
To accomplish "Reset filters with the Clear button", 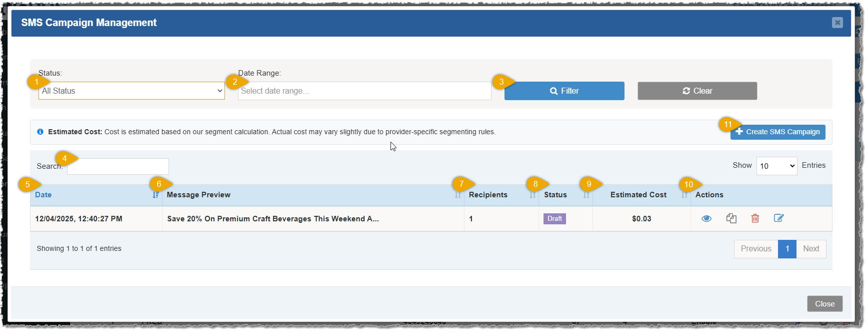I will [x=697, y=91].
